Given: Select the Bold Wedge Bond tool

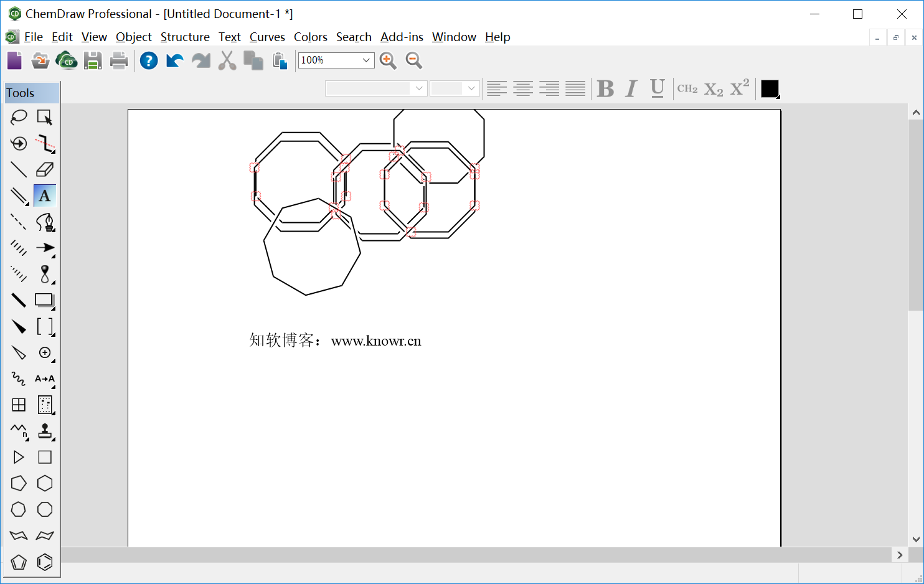Looking at the screenshot, I should pyautogui.click(x=19, y=326).
